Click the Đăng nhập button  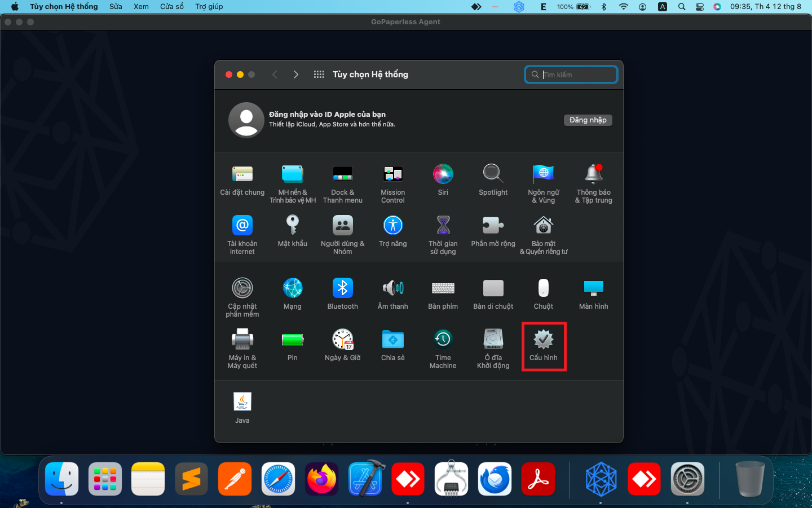pyautogui.click(x=588, y=120)
